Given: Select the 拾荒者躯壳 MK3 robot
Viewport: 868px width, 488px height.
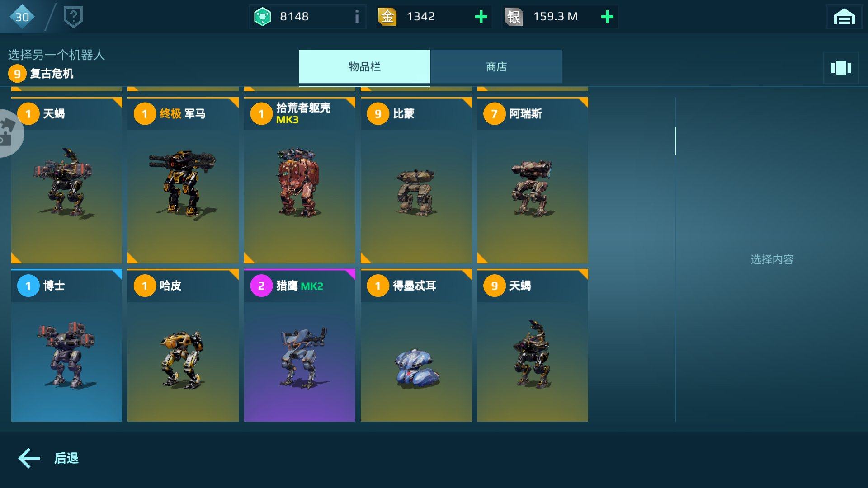Looking at the screenshot, I should coord(300,180).
